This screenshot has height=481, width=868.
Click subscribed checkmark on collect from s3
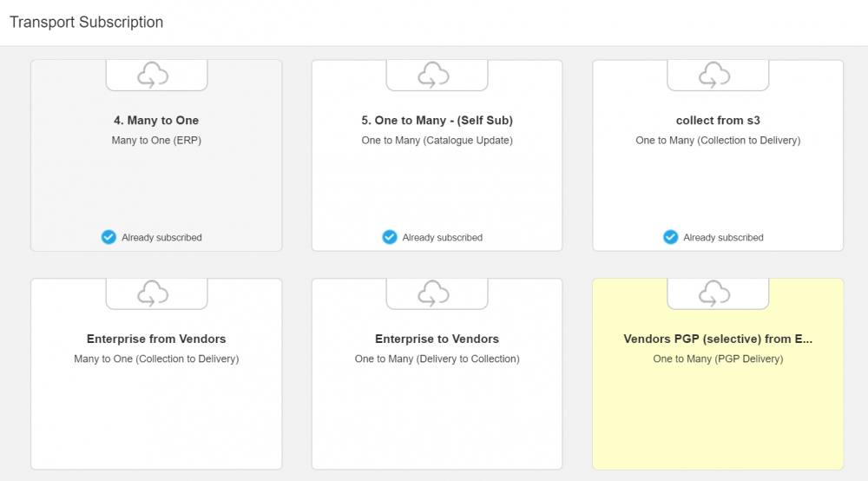671,237
